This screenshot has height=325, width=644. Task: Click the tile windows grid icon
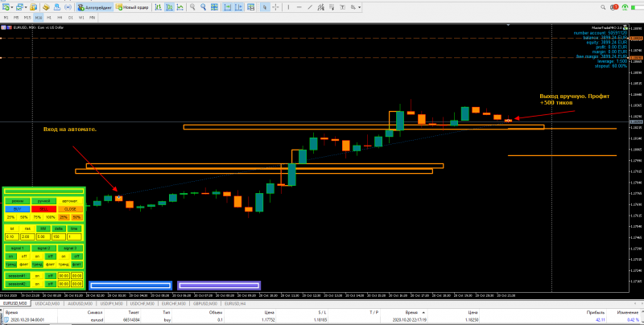pyautogui.click(x=214, y=7)
